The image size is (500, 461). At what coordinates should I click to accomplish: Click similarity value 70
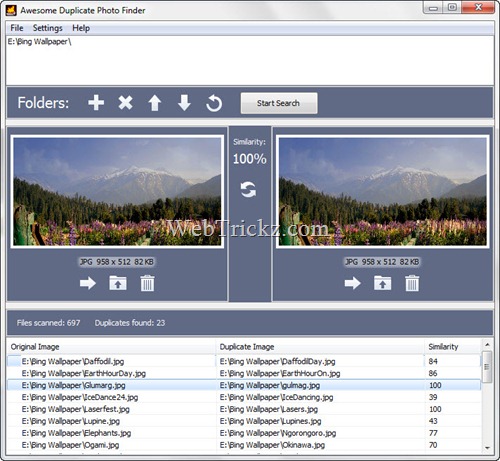click(x=433, y=445)
